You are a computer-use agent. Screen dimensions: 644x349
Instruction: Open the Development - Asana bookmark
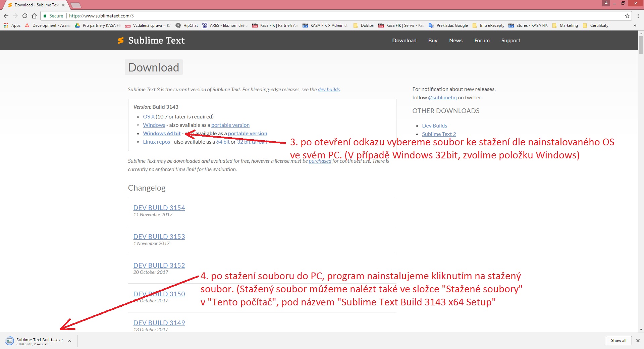[47, 26]
